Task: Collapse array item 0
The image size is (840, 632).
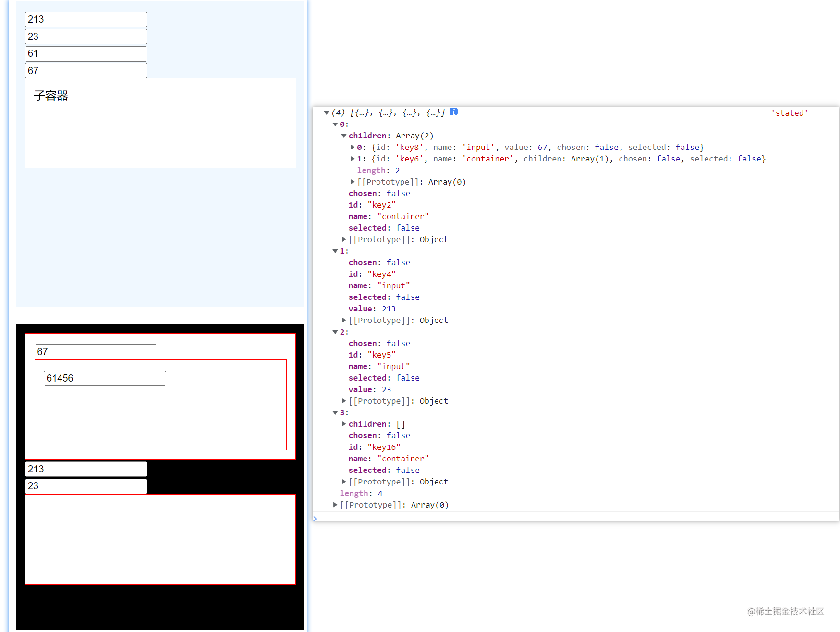Action: 335,124
